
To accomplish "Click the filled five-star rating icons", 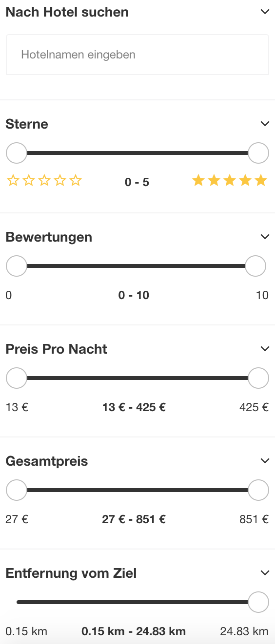I will 230,181.
